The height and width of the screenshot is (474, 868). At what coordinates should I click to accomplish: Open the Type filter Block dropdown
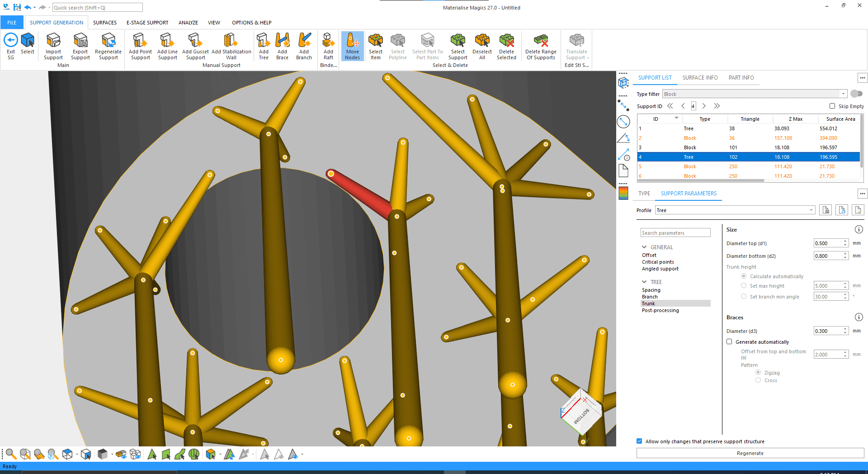pyautogui.click(x=755, y=94)
